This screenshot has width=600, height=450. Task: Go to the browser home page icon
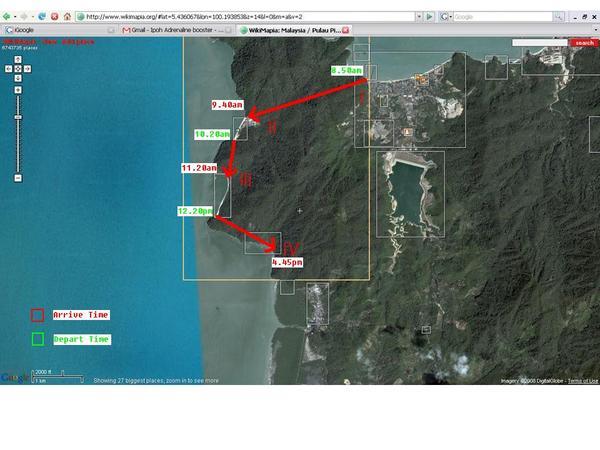(x=67, y=16)
